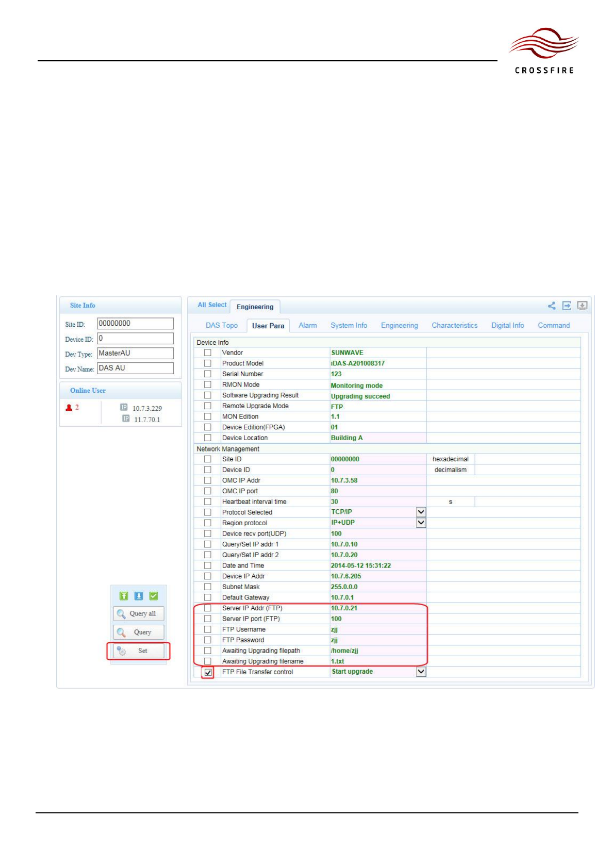Click the OMC IP Addr value 10.7.3.58
The width and height of the screenshot is (614, 868).
point(344,480)
